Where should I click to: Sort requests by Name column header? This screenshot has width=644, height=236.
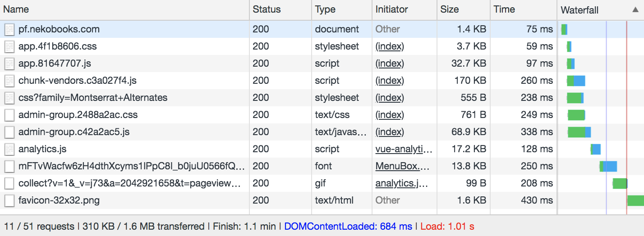16,9
